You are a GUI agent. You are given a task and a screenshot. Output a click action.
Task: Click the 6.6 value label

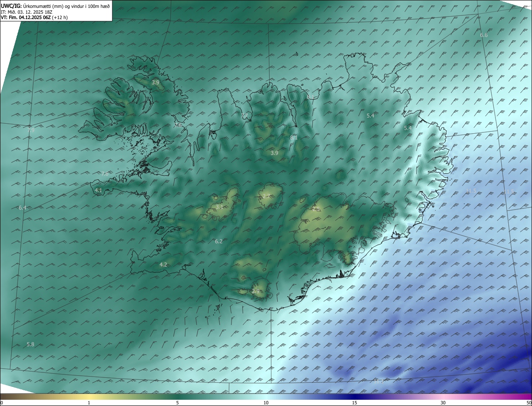[484, 35]
